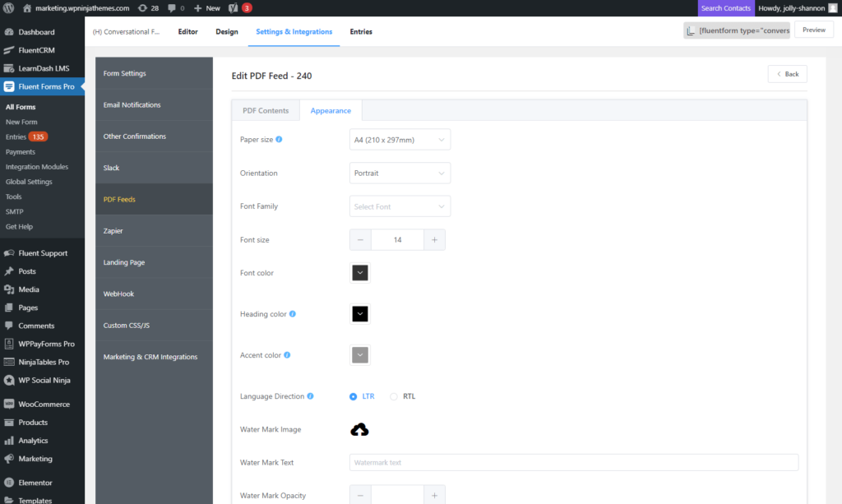Click the shortcode copy icon near Preview
The width and height of the screenshot is (842, 504).
(691, 29)
